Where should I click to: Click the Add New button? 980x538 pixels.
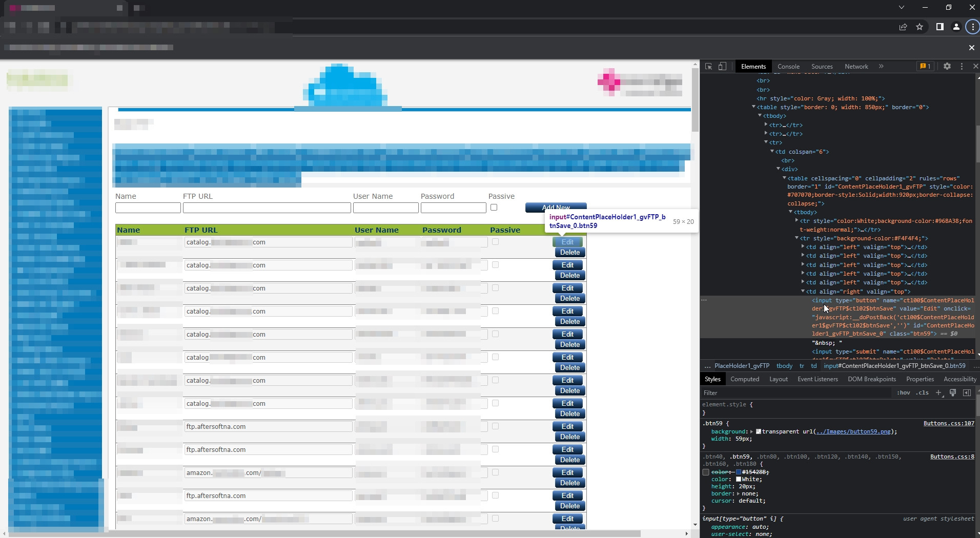(556, 208)
